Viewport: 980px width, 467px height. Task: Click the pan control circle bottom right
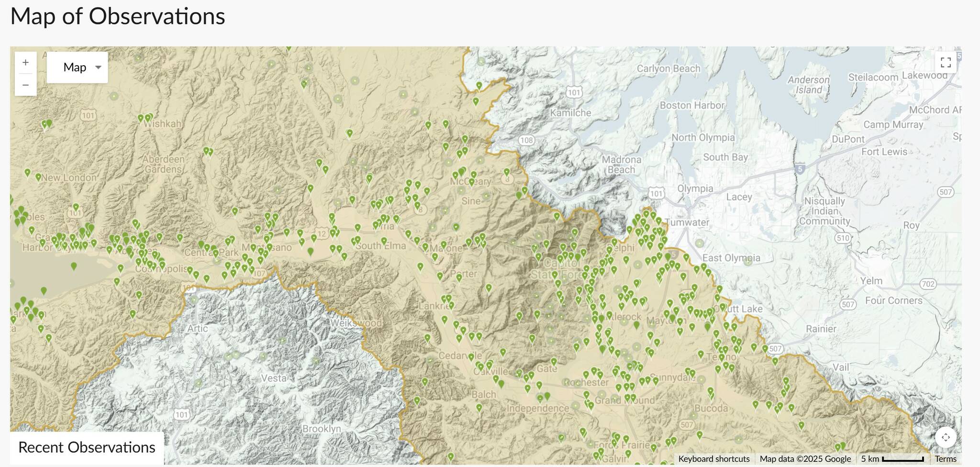[x=946, y=437]
